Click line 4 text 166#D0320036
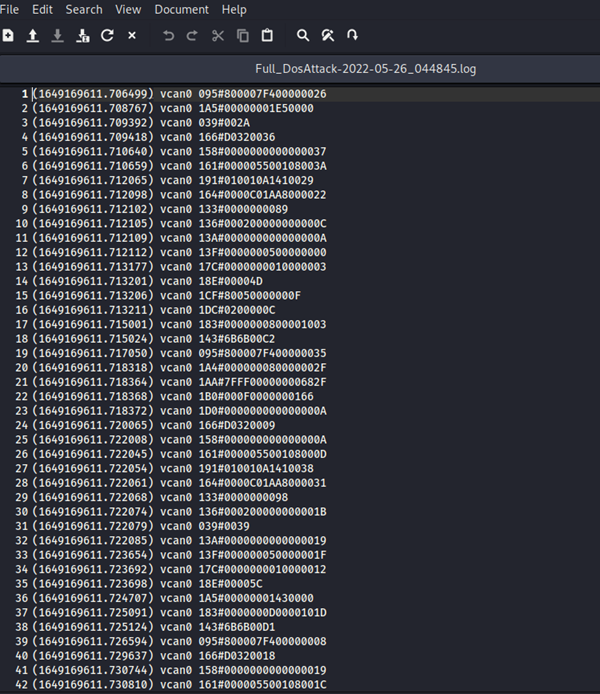Screen dimensions: 600x694 pos(237,137)
